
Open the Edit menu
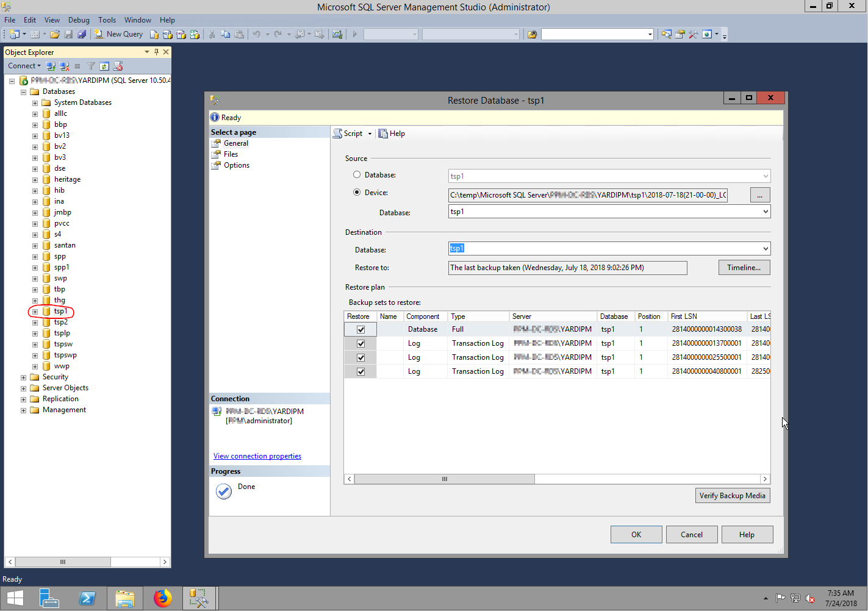pyautogui.click(x=30, y=20)
